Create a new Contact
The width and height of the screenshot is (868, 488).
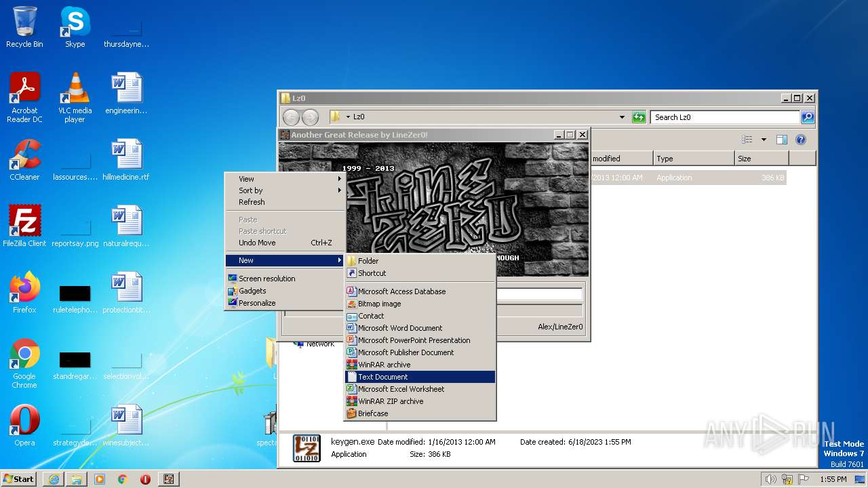(x=420, y=316)
